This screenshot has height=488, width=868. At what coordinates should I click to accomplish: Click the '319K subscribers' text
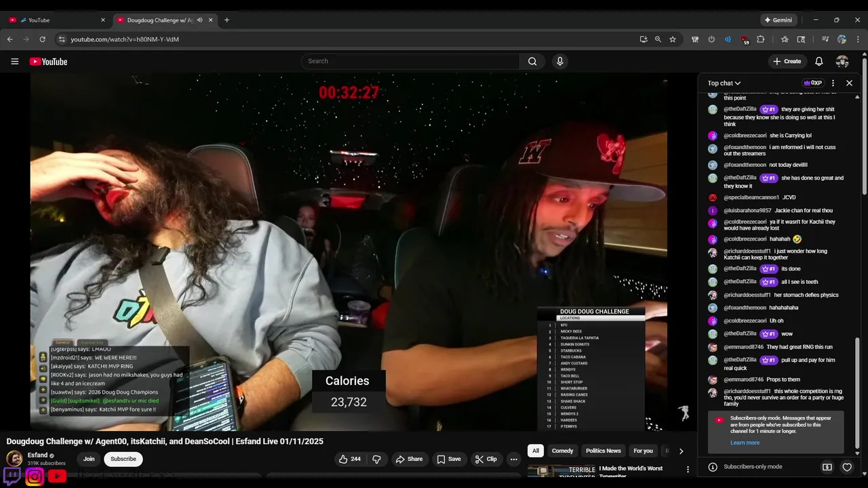click(47, 464)
